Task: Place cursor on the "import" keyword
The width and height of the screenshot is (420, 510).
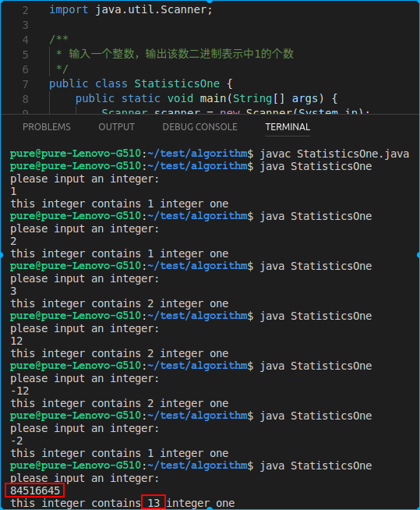Action: 69,10
